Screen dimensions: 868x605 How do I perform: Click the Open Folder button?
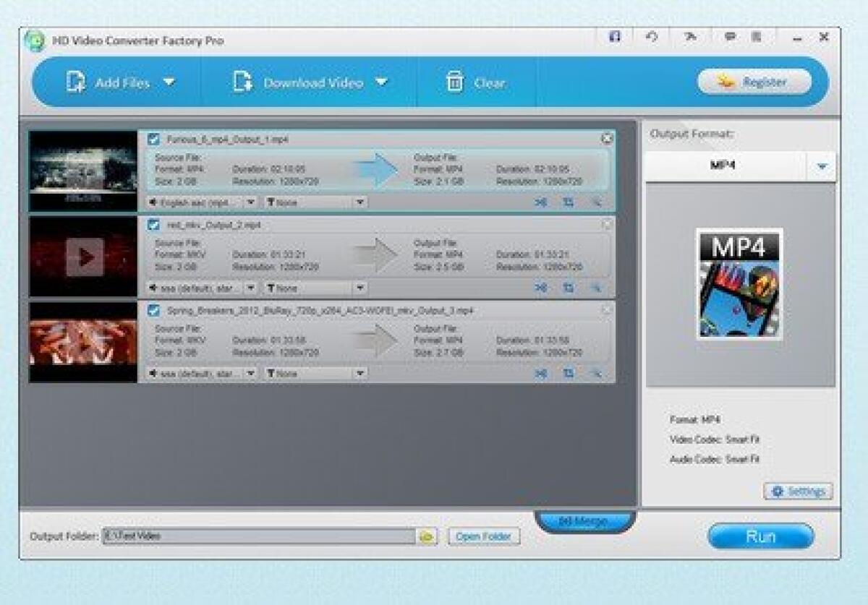coord(483,537)
